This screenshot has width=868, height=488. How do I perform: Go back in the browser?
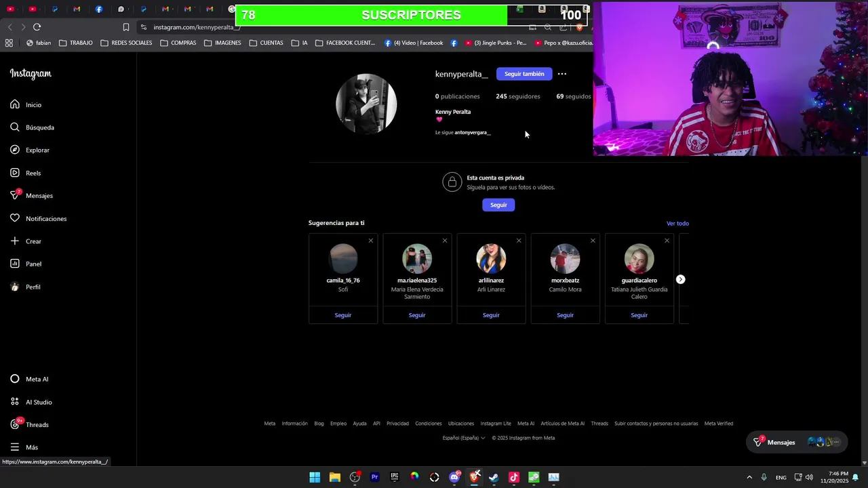click(9, 27)
